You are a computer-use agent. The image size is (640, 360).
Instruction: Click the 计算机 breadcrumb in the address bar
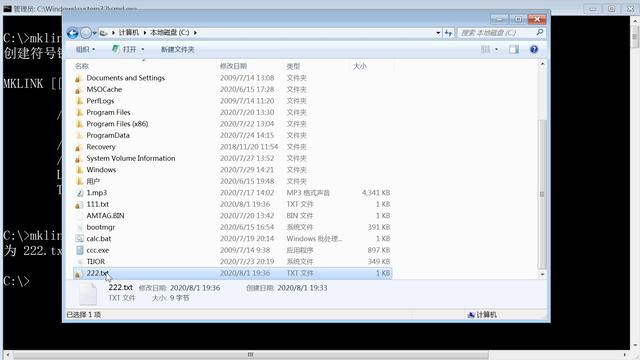tap(129, 32)
